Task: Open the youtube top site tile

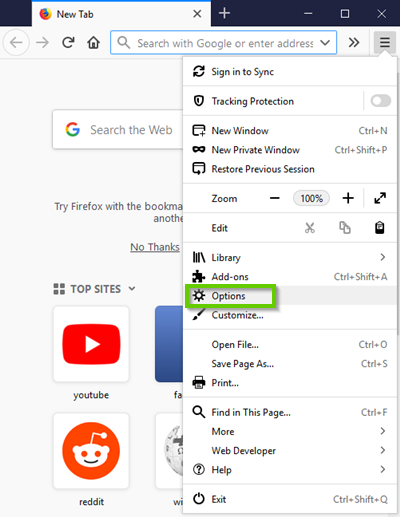Action: 91,344
